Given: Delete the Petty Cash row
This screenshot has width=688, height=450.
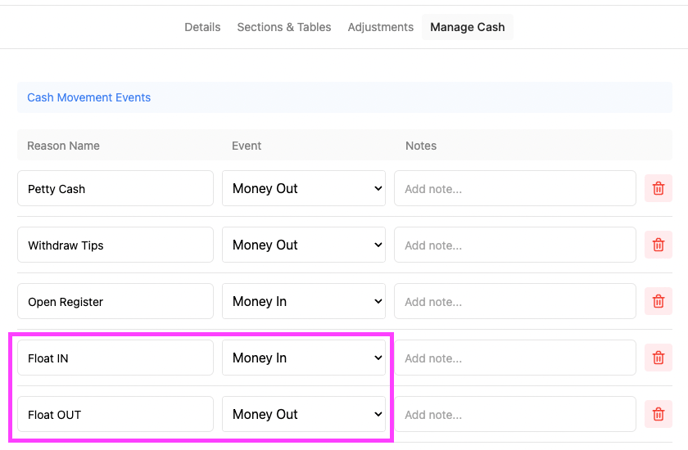Looking at the screenshot, I should [658, 188].
